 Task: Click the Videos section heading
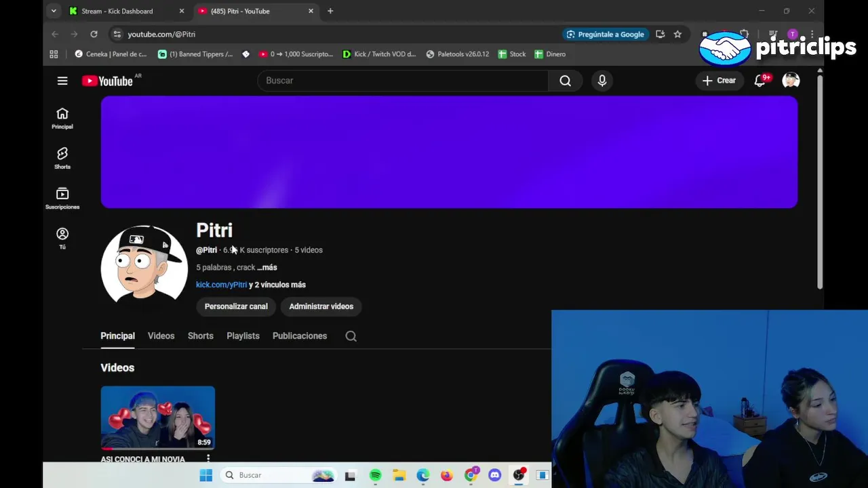(x=117, y=367)
